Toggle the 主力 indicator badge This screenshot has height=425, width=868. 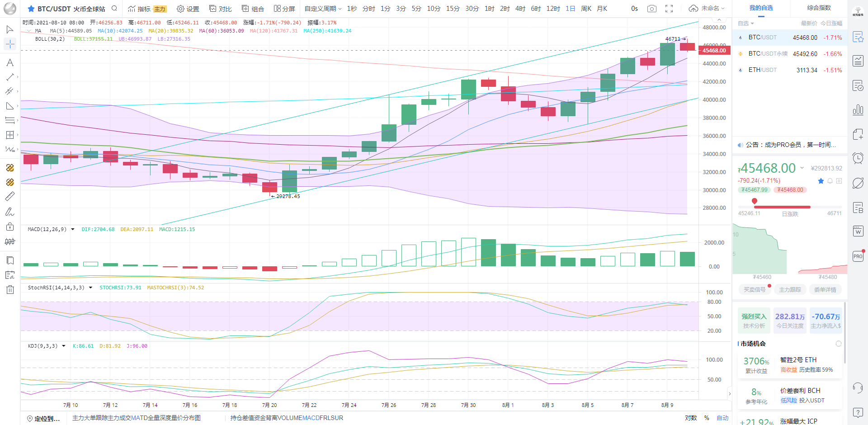point(160,9)
